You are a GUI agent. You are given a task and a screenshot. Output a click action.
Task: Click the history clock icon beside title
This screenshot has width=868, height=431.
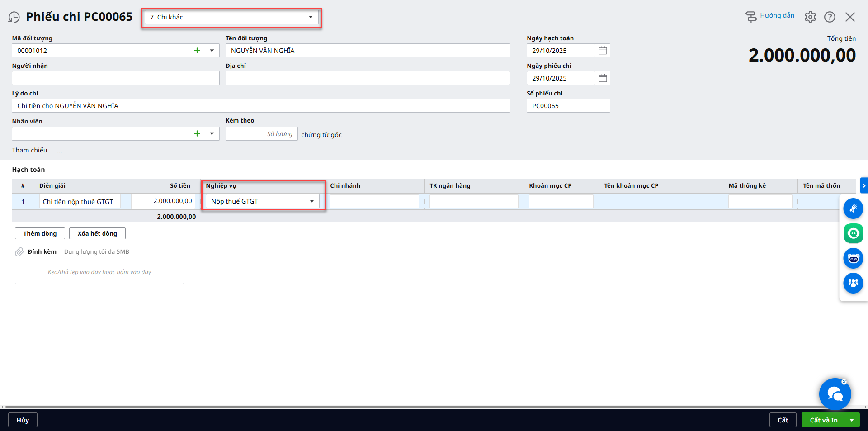click(14, 17)
